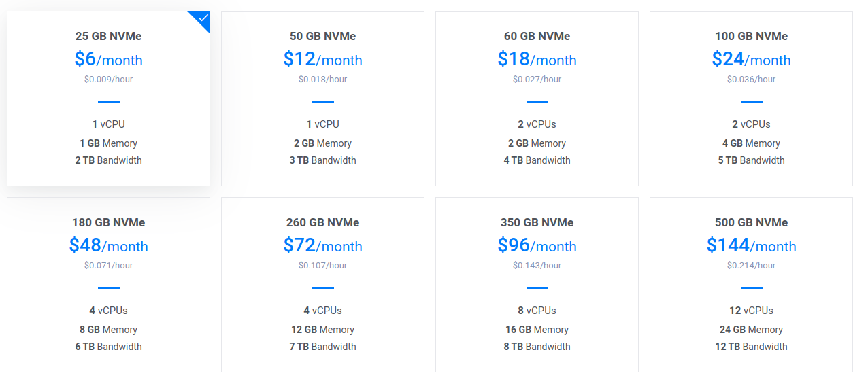Choose the 60 GB NVMe $18/month plan
Image resolution: width=868 pixels, height=386 pixels.
point(537,99)
